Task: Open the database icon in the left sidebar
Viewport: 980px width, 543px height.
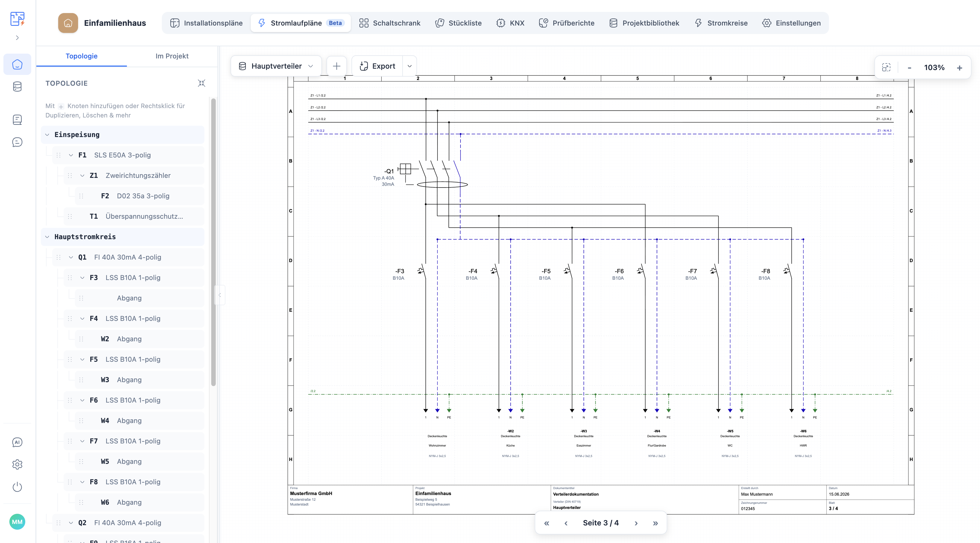Action: pyautogui.click(x=17, y=87)
